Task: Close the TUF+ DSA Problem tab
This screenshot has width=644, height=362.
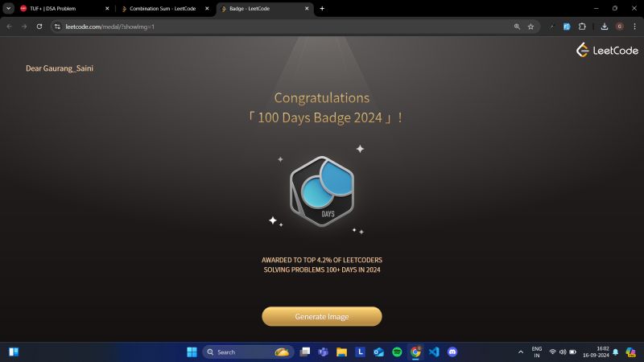Action: point(107,8)
